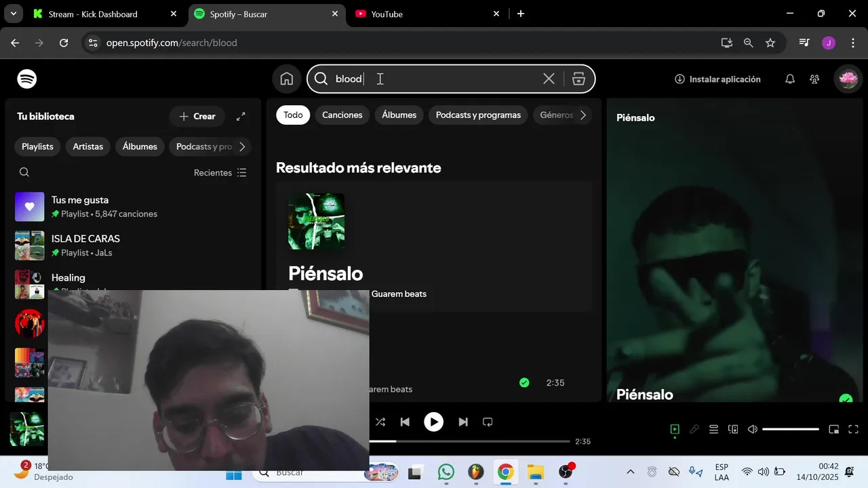Viewport: 868px width, 488px height.
Task: Adjust the Spotify volume slider
Action: pyautogui.click(x=791, y=429)
